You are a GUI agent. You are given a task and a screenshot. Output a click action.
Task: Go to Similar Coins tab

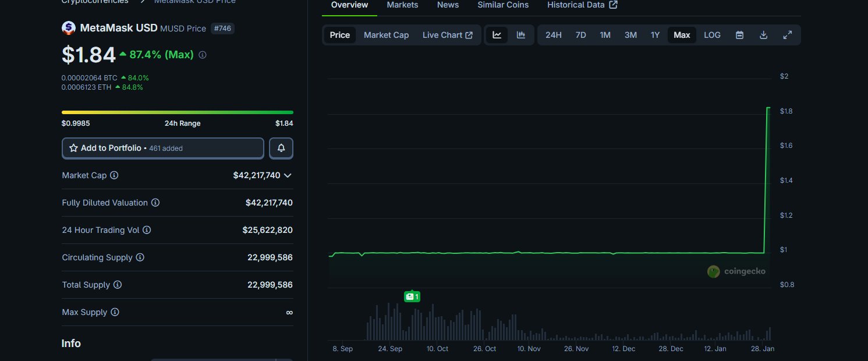coord(503,5)
